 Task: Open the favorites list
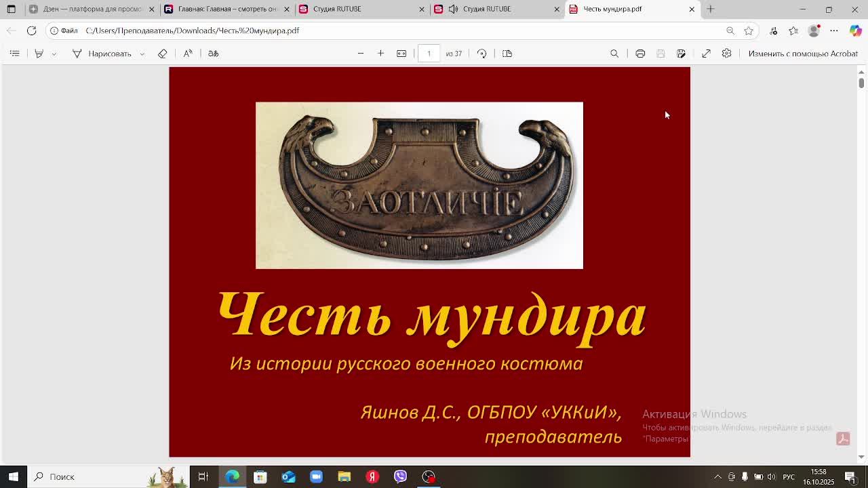pos(793,30)
